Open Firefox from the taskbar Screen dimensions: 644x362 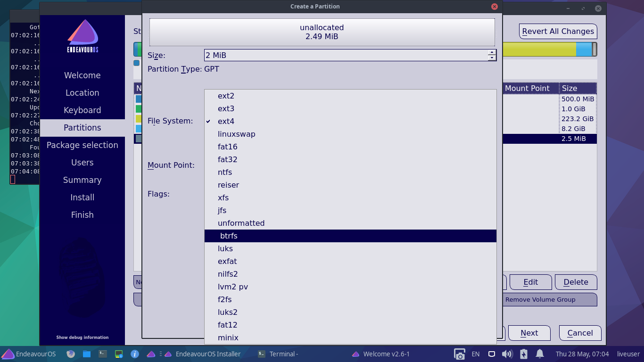(71, 354)
